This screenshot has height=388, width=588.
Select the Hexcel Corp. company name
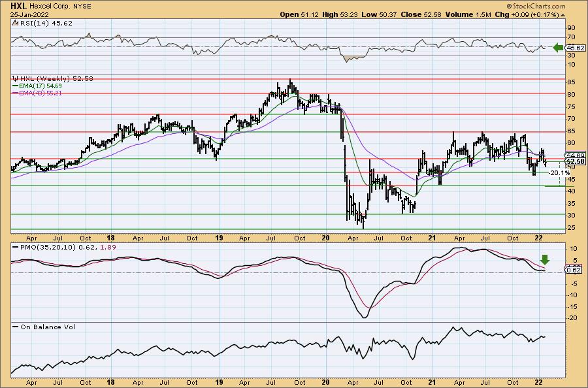click(x=49, y=7)
